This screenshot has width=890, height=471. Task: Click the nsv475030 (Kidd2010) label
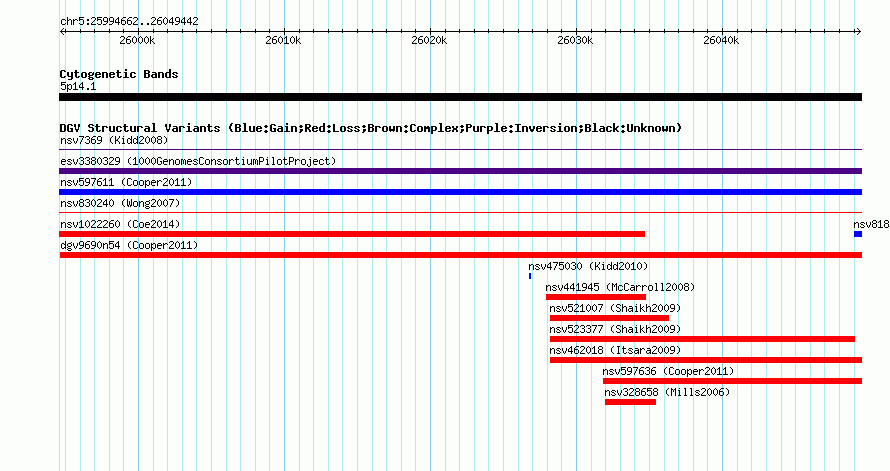(x=588, y=266)
